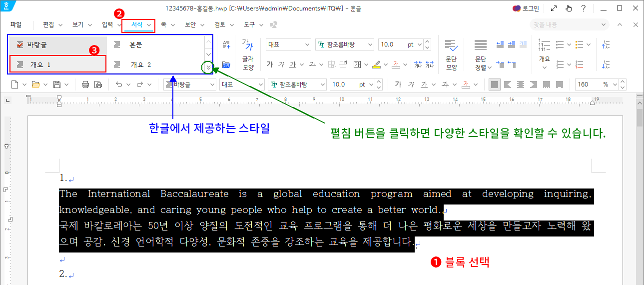Click first-line indent icon
Image resolution: width=644 pixels, height=285 pixels.
pos(500,64)
